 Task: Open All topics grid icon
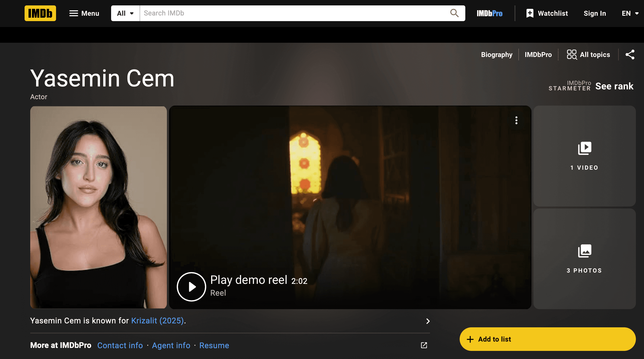pos(588,55)
